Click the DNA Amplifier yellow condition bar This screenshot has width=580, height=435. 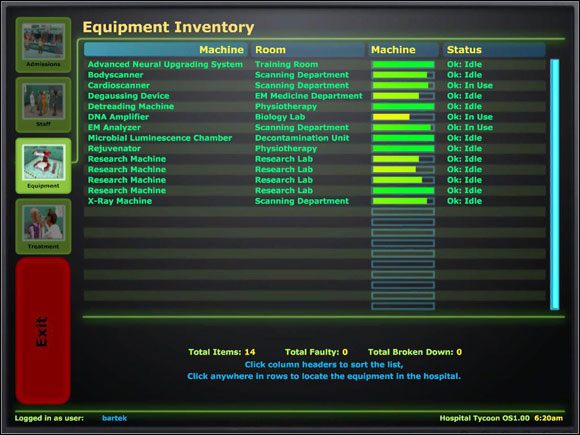coord(403,117)
